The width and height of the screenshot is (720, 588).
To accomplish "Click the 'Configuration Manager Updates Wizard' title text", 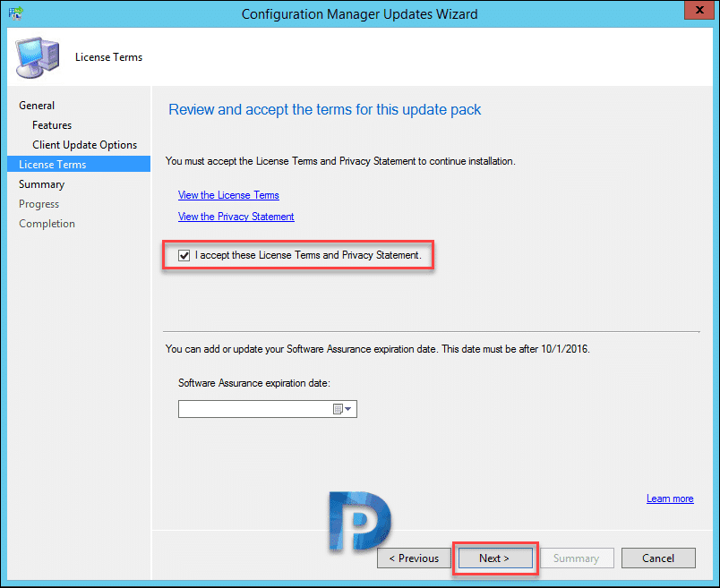I will 359,14.
